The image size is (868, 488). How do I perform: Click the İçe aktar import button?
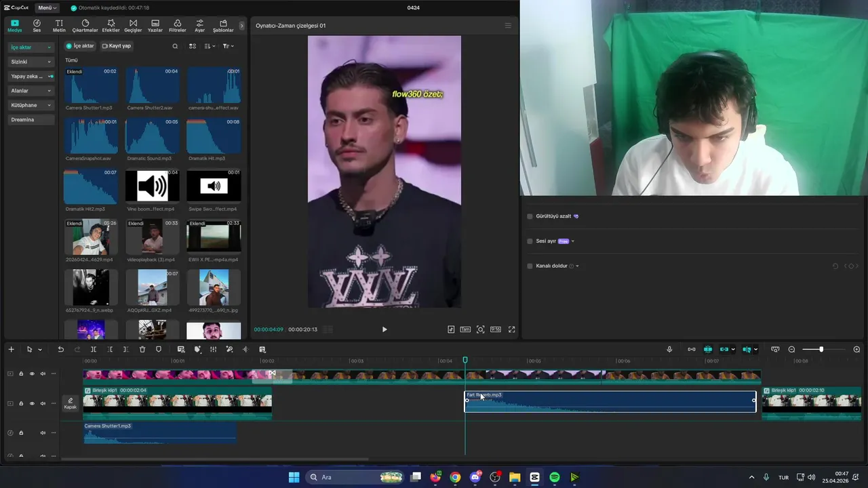click(80, 46)
